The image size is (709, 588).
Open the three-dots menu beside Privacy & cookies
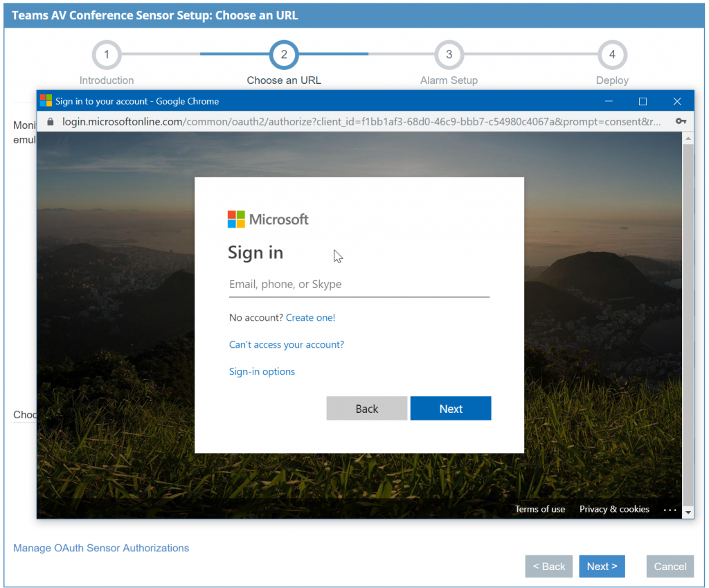(670, 510)
